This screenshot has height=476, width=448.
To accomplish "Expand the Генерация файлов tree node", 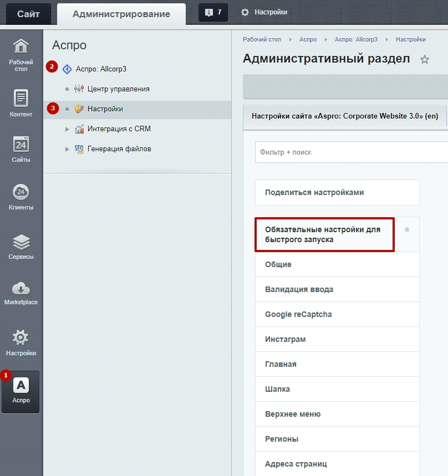I will (x=67, y=149).
